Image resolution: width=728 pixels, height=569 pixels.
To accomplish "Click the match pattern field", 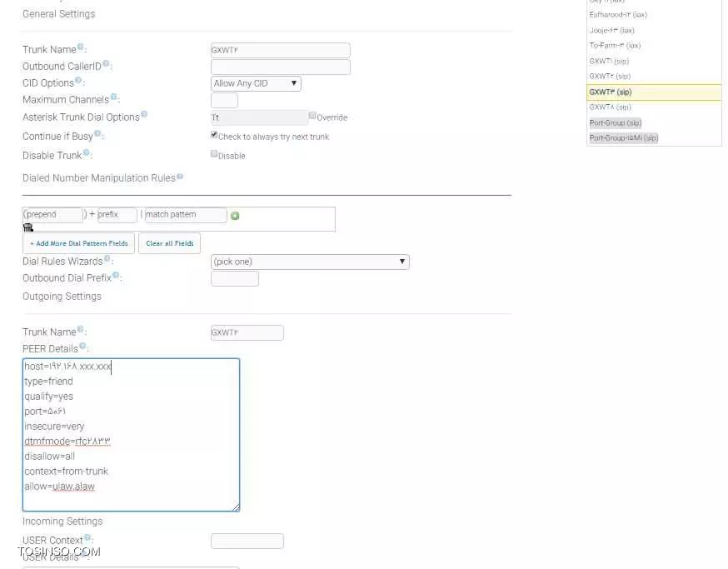I will click(186, 215).
